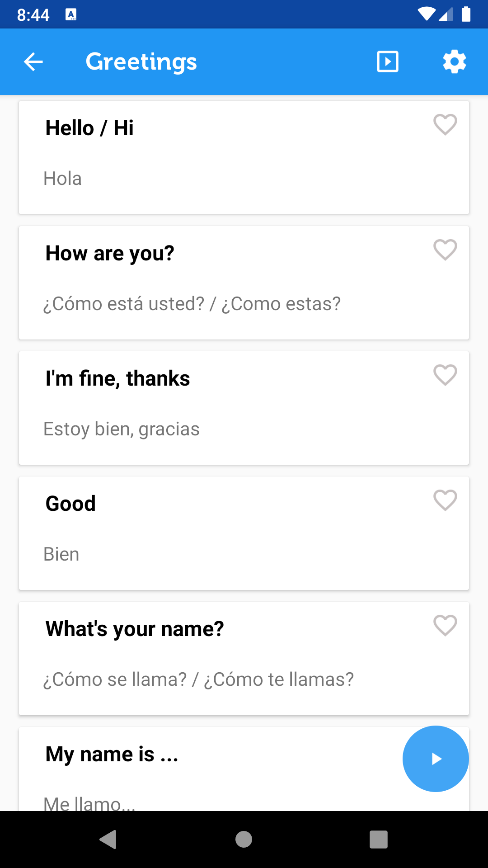This screenshot has width=488, height=868.
Task: Favorite the "I'm fine, thanks" phrase
Action: [x=445, y=375]
